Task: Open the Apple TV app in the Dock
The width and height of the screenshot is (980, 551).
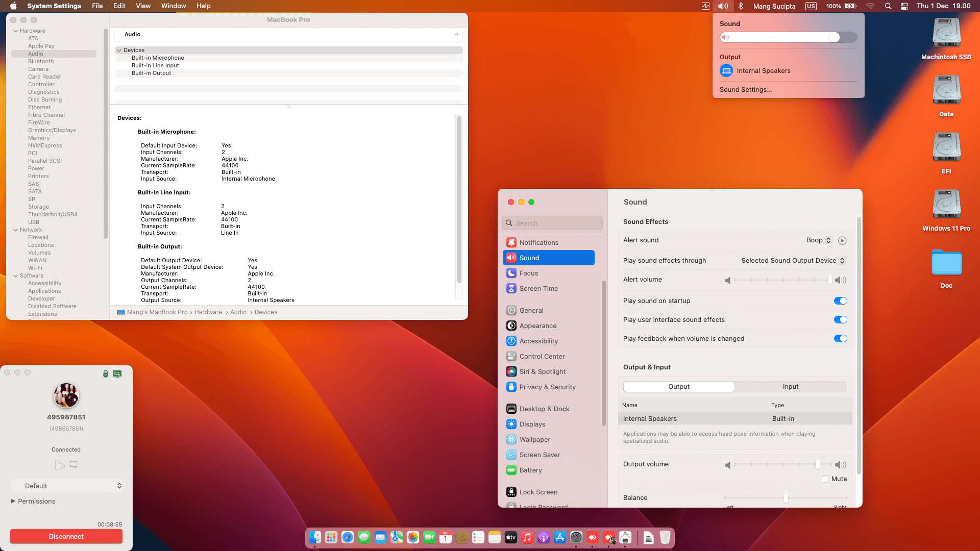Action: 511,537
